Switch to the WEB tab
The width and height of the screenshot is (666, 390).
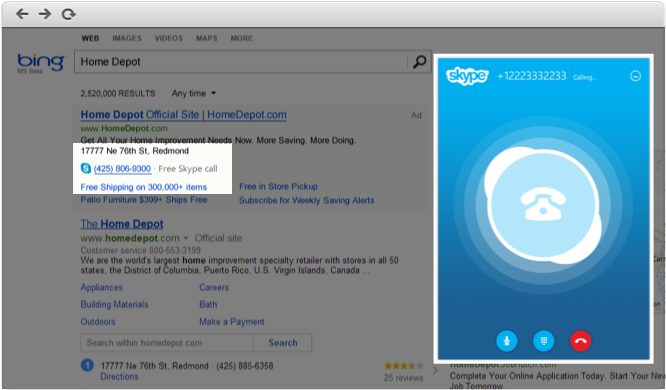[x=90, y=38]
